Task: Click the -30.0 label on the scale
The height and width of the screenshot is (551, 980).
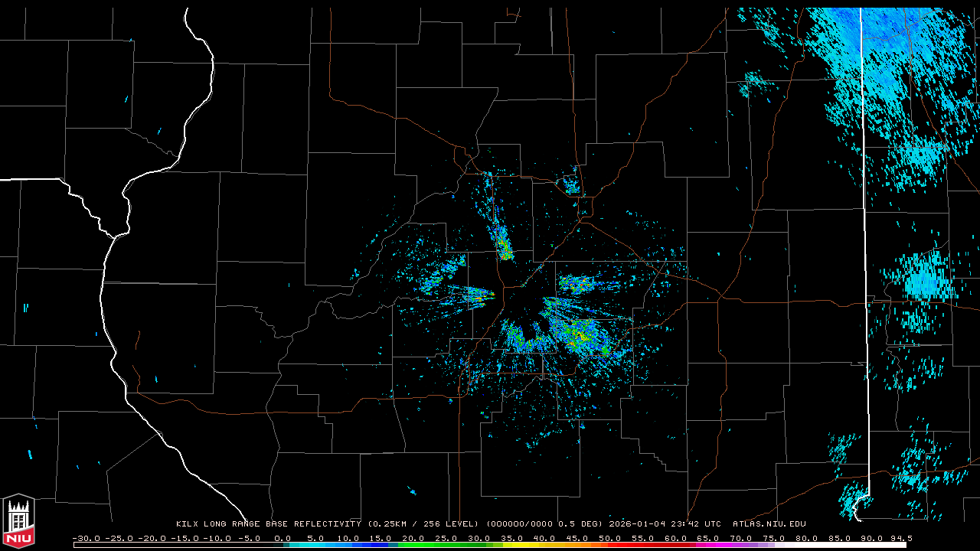Action: tap(86, 538)
